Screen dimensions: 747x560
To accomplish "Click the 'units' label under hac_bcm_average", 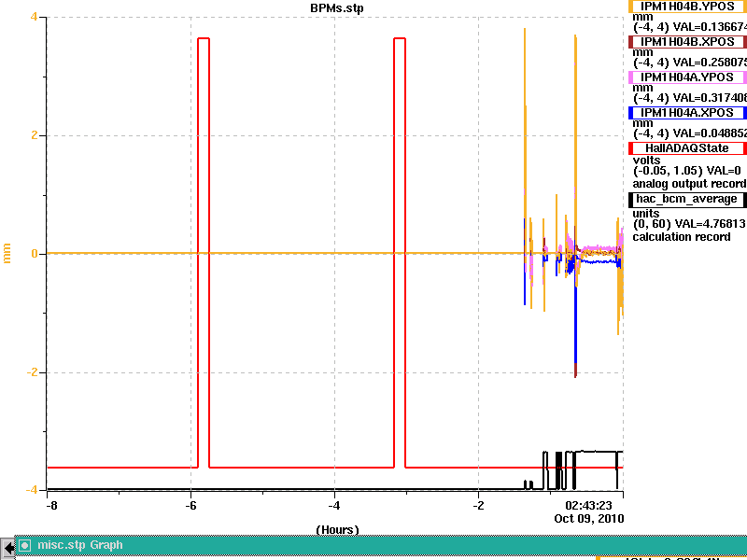I will 646,214.
